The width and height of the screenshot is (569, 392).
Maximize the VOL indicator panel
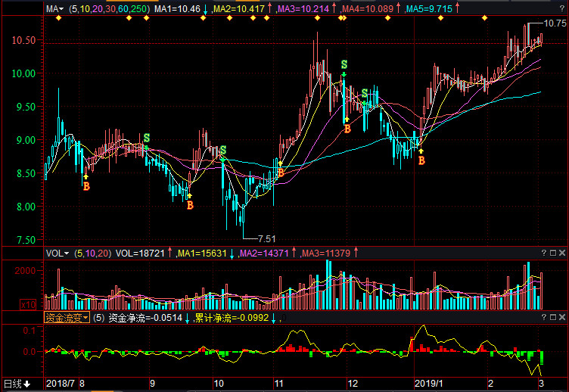pyautogui.click(x=553, y=253)
